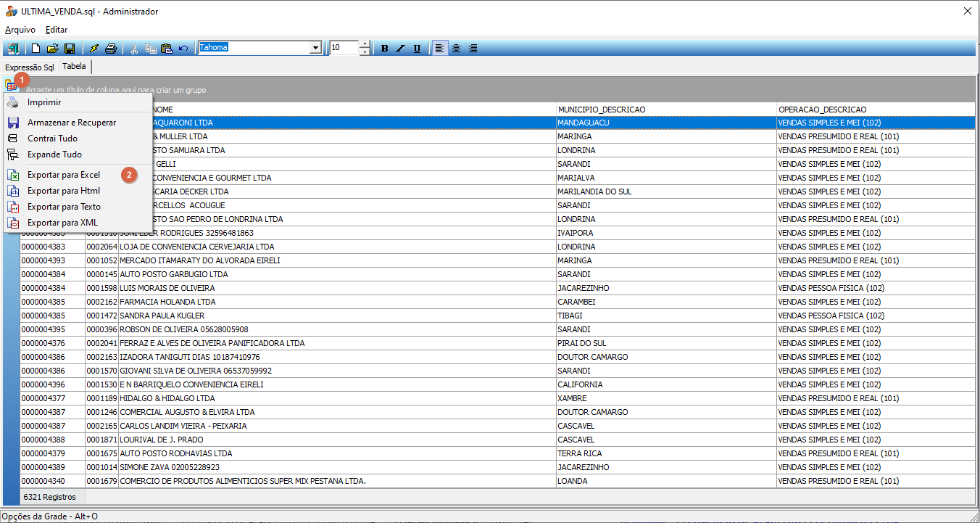Click the code cell 0002163
Image resolution: width=980 pixels, height=523 pixels.
pyautogui.click(x=101, y=358)
